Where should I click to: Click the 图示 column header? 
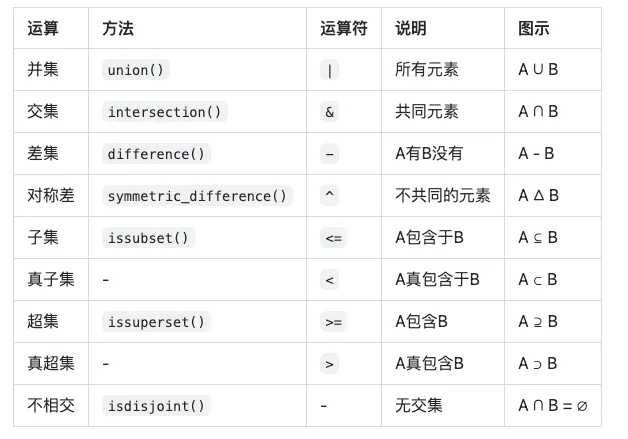pyautogui.click(x=534, y=29)
